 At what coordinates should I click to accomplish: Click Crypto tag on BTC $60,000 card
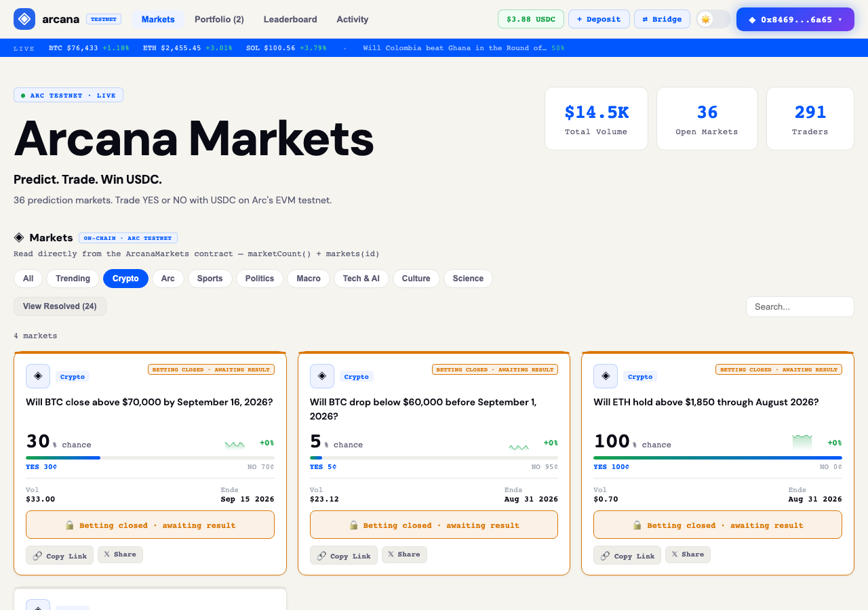(357, 376)
